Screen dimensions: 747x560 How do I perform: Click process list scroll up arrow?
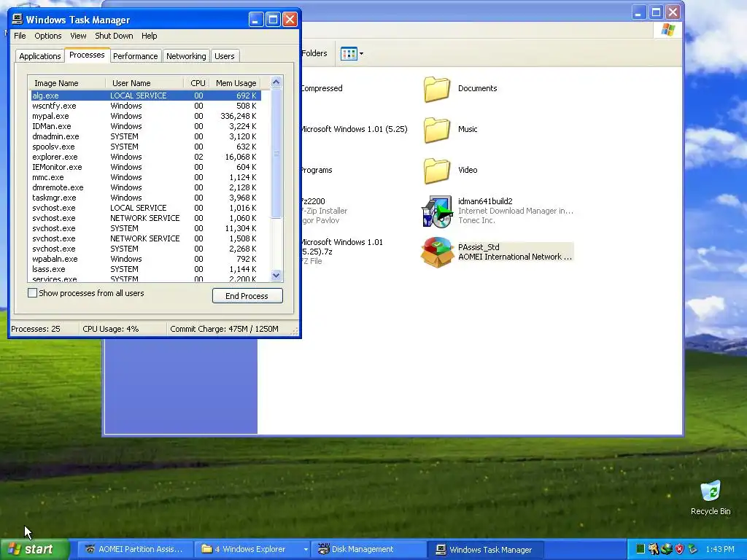[x=276, y=82]
